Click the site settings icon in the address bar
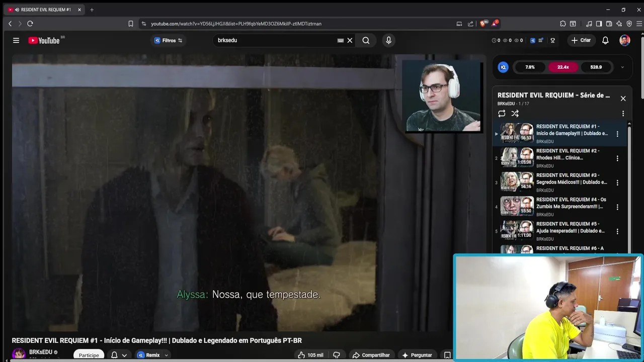Viewport: 644px width, 362px height. [x=143, y=24]
